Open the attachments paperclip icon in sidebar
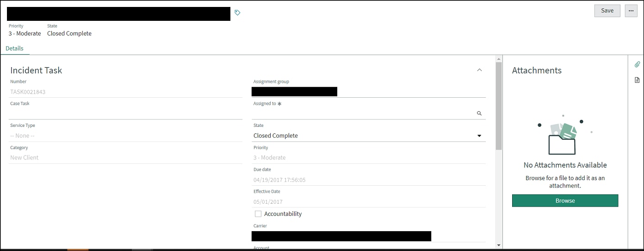Screen dimensions: 644x251 point(637,64)
